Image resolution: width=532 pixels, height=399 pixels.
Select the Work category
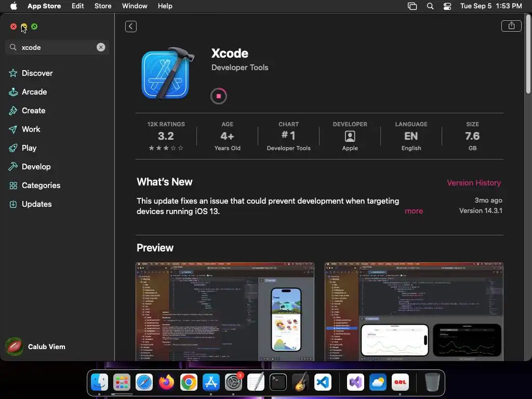pos(24,129)
